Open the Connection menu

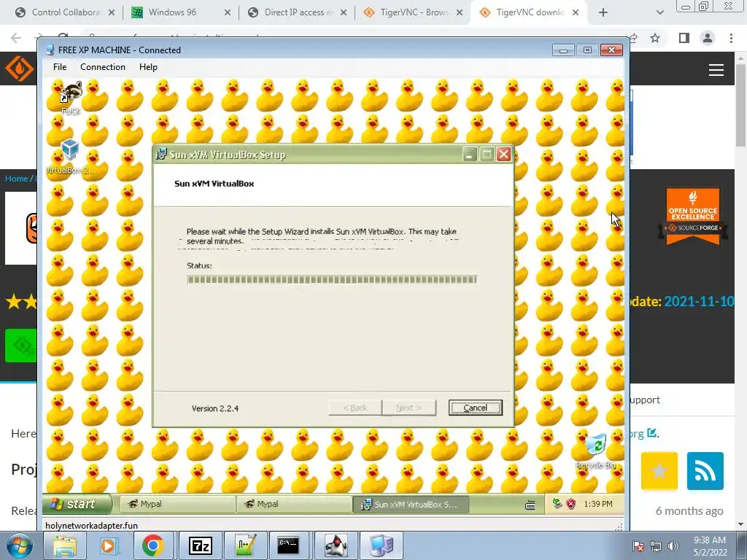102,67
